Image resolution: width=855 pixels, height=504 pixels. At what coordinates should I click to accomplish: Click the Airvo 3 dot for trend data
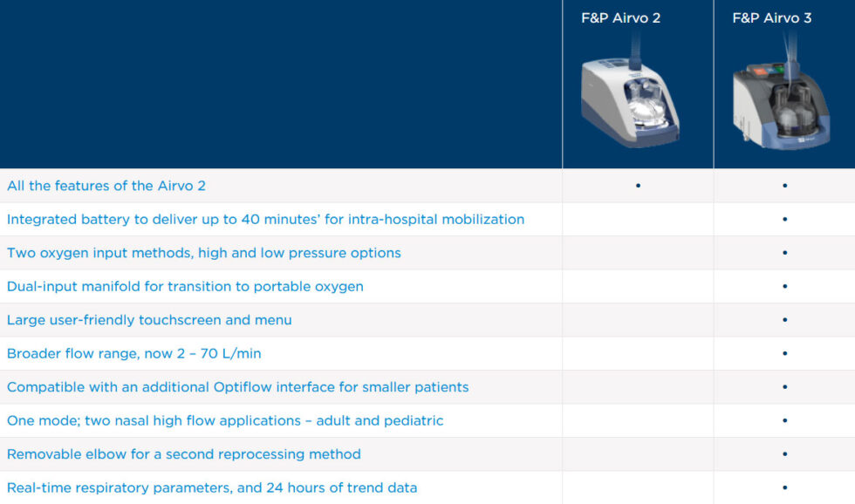pyautogui.click(x=784, y=487)
